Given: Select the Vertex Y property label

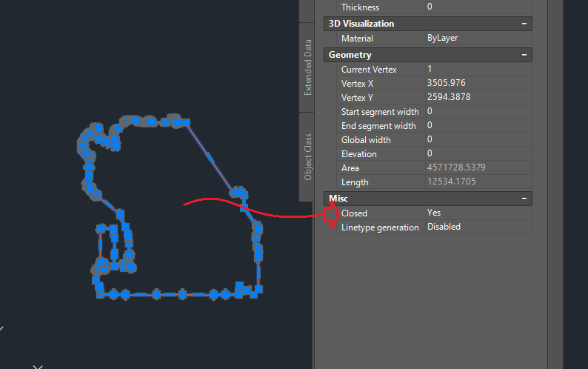Looking at the screenshot, I should 357,98.
